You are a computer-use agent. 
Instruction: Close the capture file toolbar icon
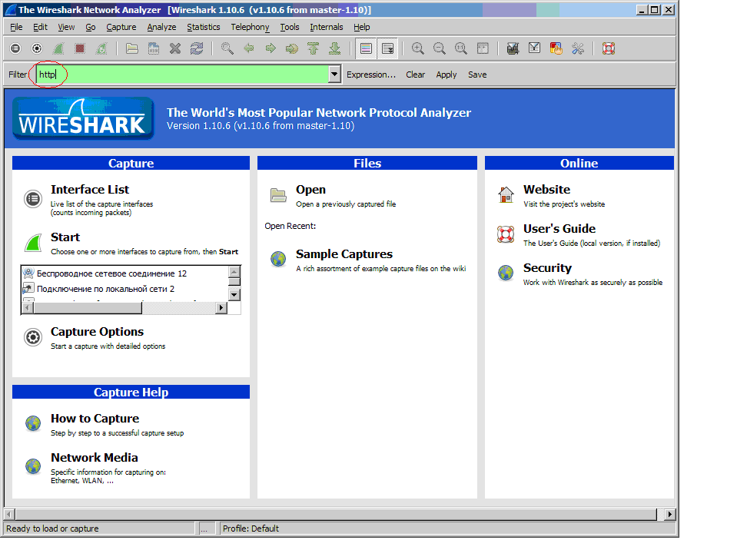[175, 48]
